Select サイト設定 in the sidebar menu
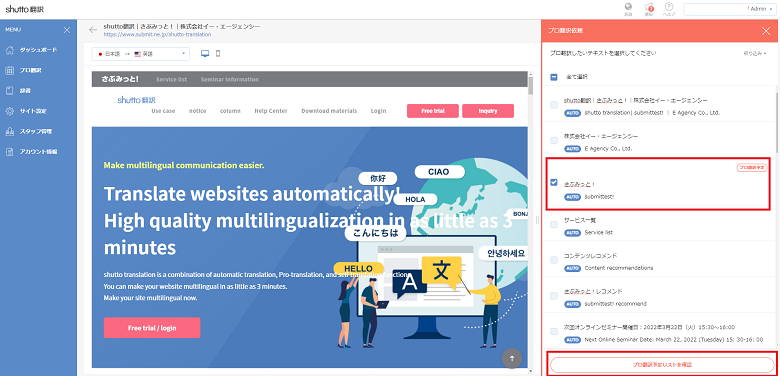The height and width of the screenshot is (376, 780). (x=33, y=111)
